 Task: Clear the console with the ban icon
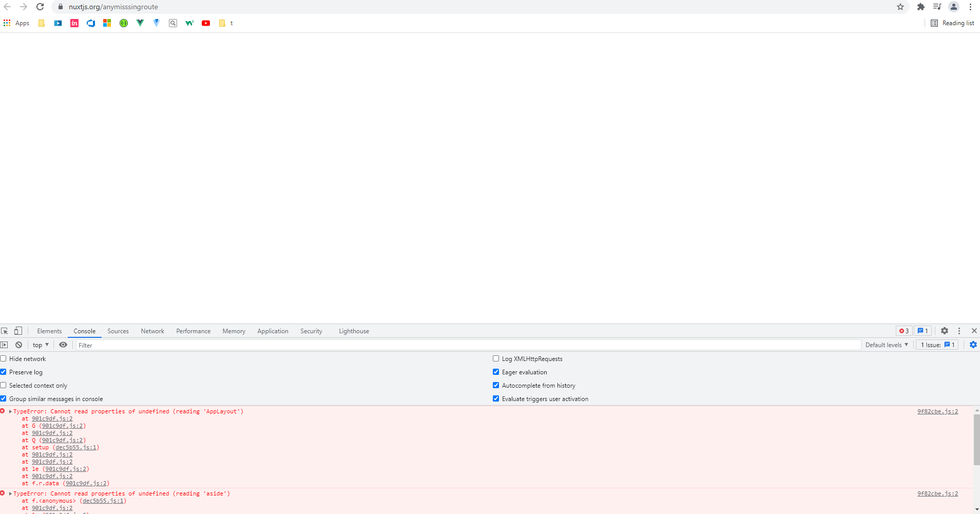pyautogui.click(x=19, y=345)
